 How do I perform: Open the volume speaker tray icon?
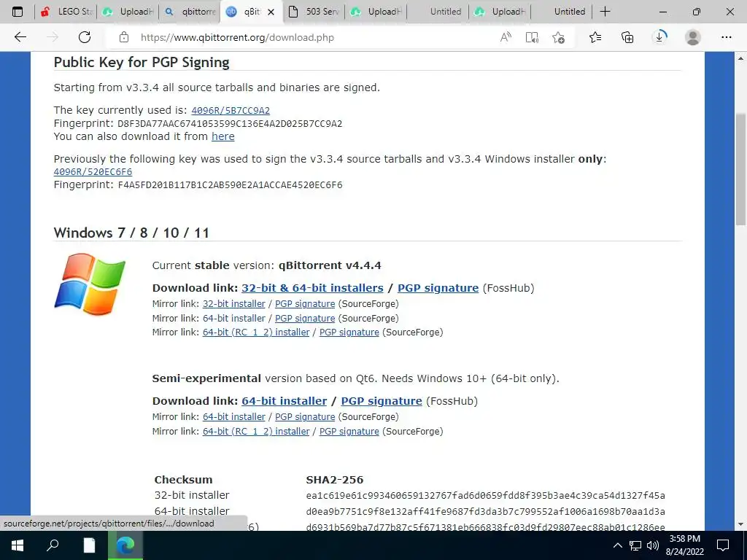click(x=653, y=545)
